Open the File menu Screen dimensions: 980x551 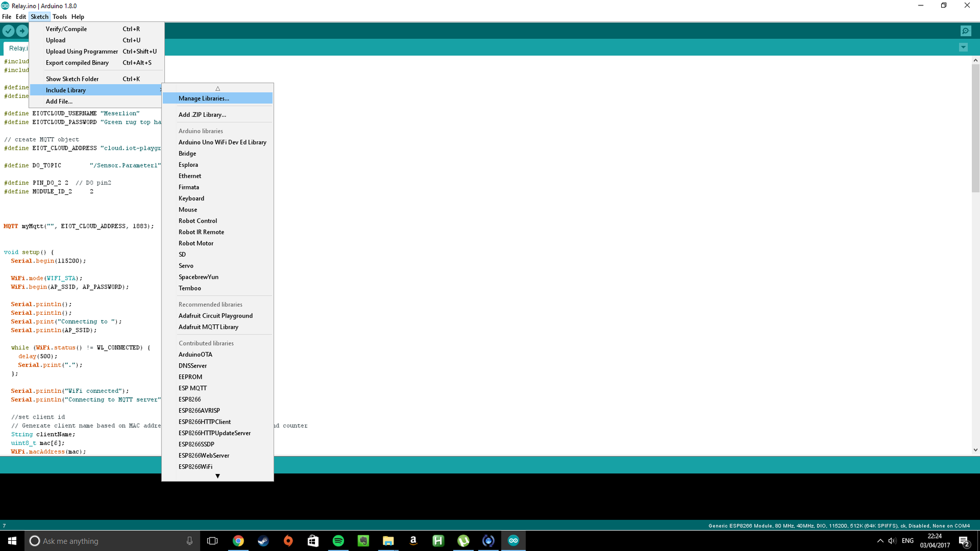(6, 17)
